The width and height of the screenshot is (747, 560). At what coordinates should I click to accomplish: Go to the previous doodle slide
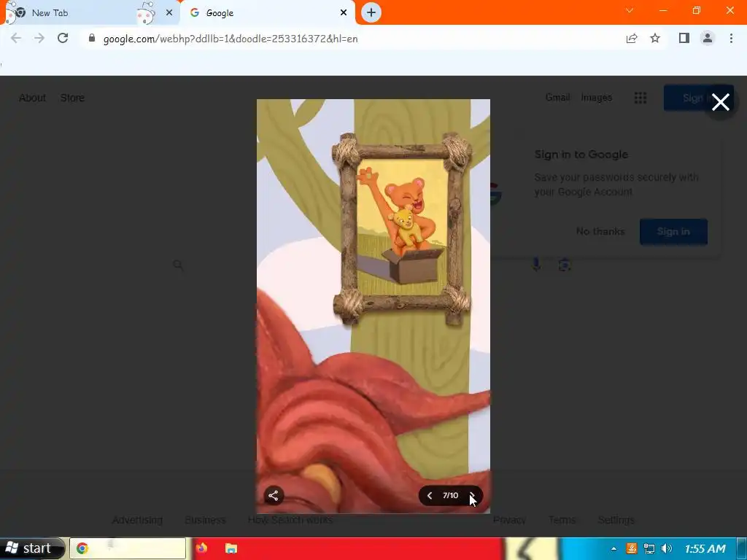tap(429, 496)
